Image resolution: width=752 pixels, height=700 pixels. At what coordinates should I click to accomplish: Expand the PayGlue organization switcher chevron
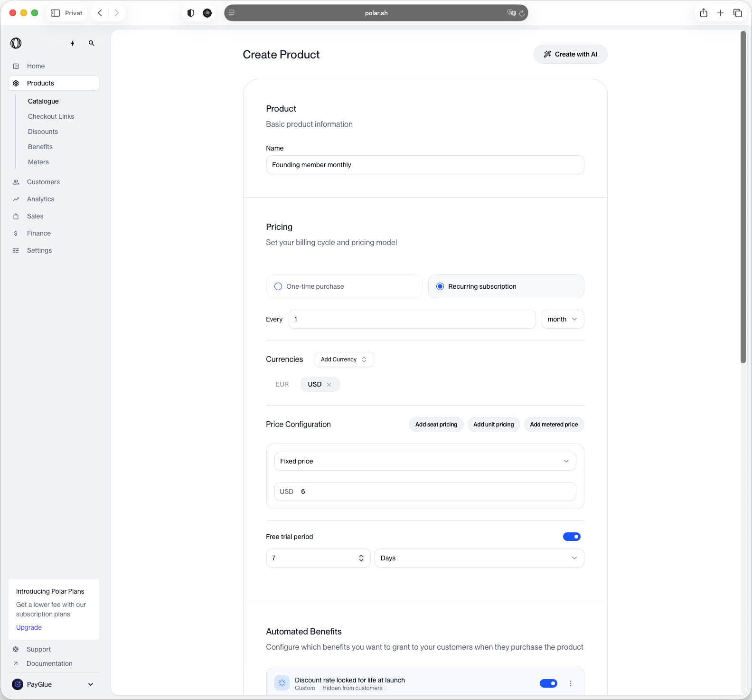click(x=91, y=684)
